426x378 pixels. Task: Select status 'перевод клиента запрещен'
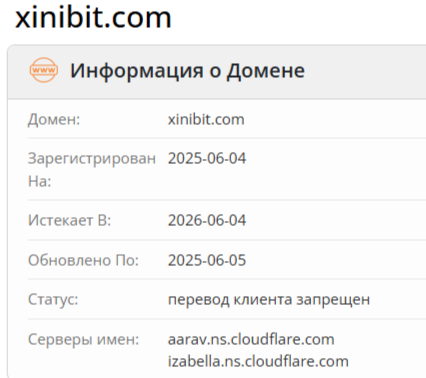pos(269,300)
